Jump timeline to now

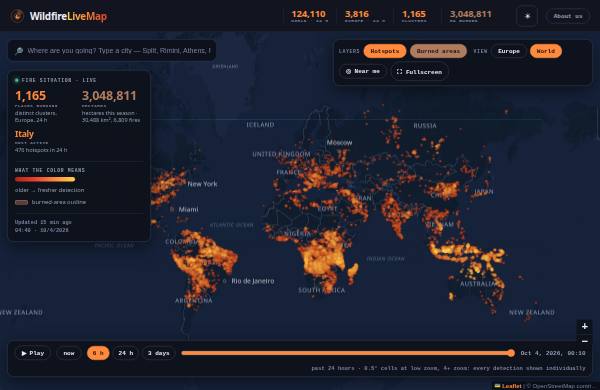pos(69,353)
